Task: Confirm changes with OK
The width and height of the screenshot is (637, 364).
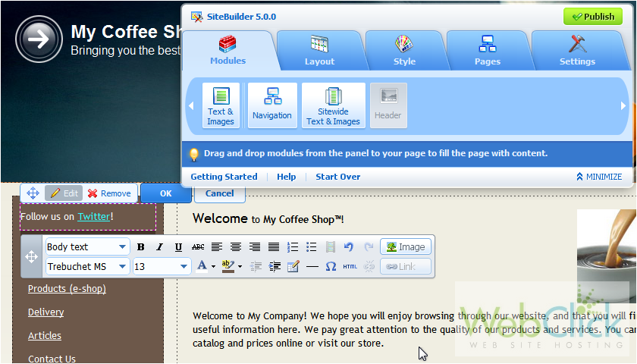Action: [166, 193]
